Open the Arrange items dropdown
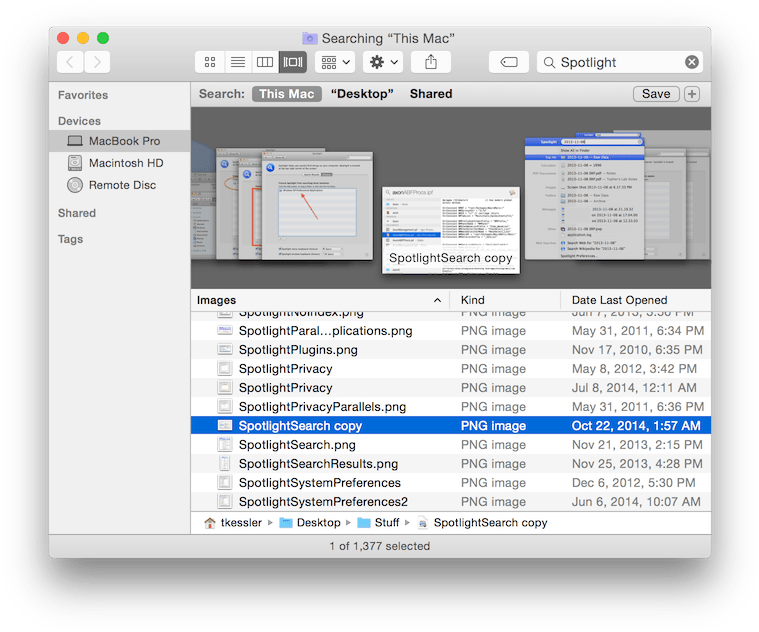The image size is (759, 632). (x=335, y=62)
